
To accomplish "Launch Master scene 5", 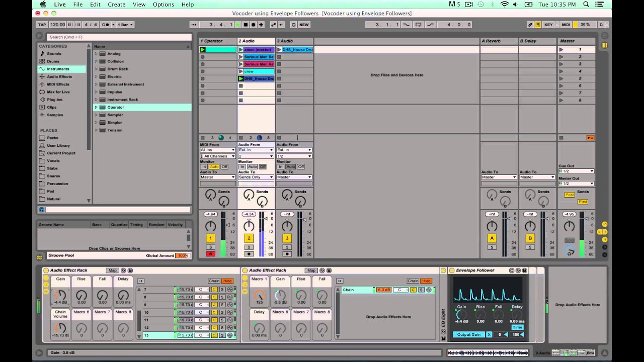I will (x=561, y=78).
